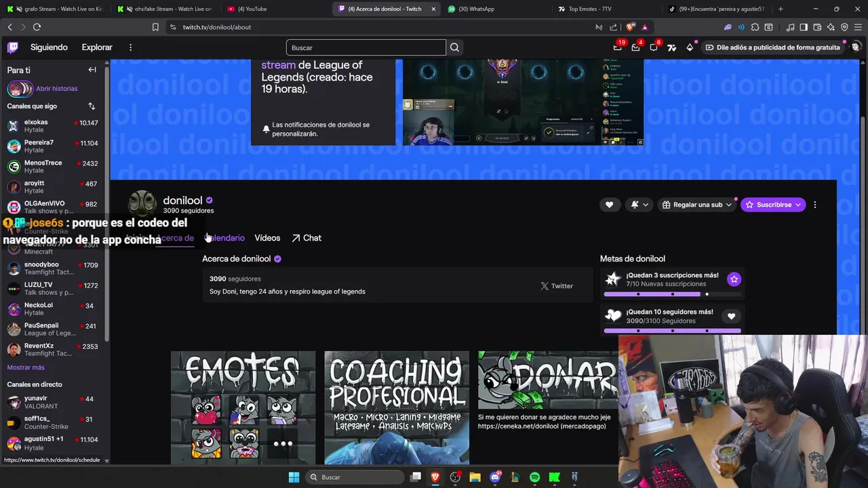
Task: Click the COACHING PROFESIONAL panel image
Action: tap(397, 407)
